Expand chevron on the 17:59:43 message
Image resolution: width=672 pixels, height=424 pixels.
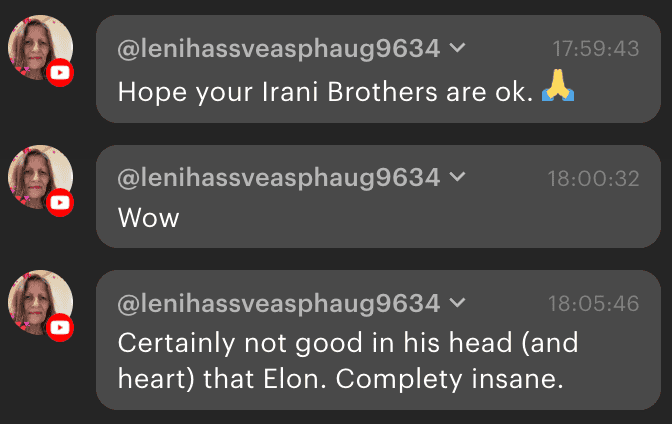pyautogui.click(x=457, y=48)
